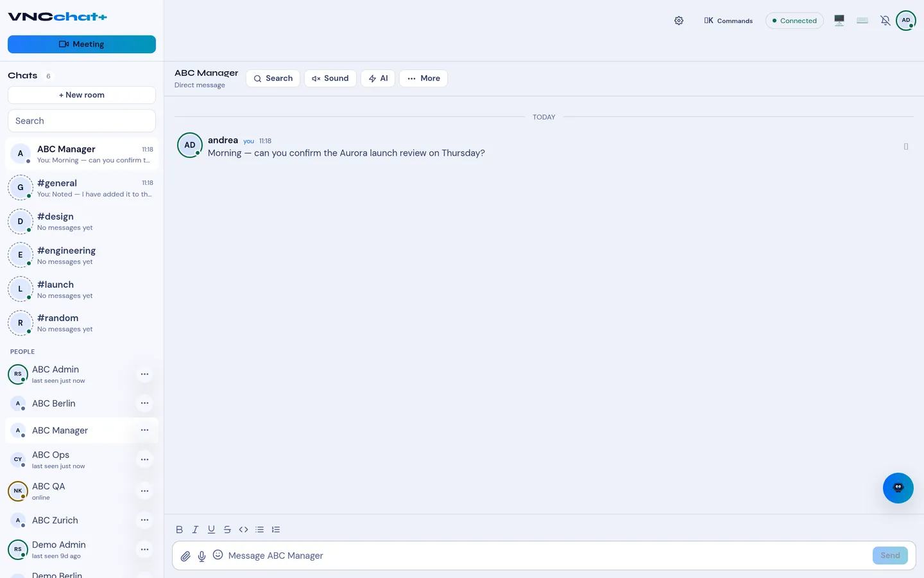Focus the chat Search field
The width and height of the screenshot is (924, 578).
[x=81, y=121]
